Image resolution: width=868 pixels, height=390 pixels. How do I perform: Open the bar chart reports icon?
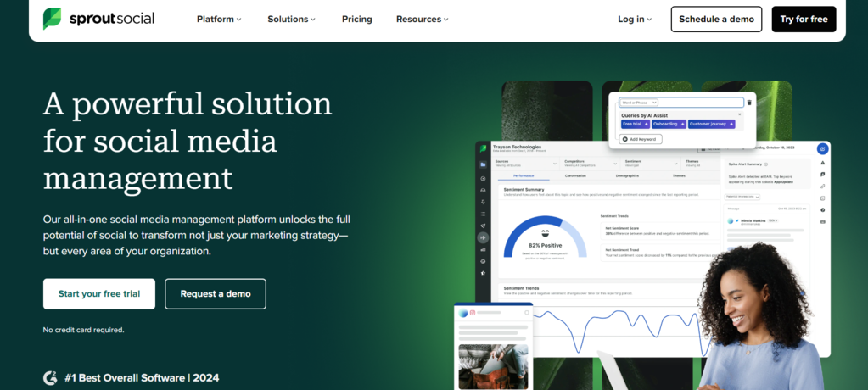tap(484, 249)
